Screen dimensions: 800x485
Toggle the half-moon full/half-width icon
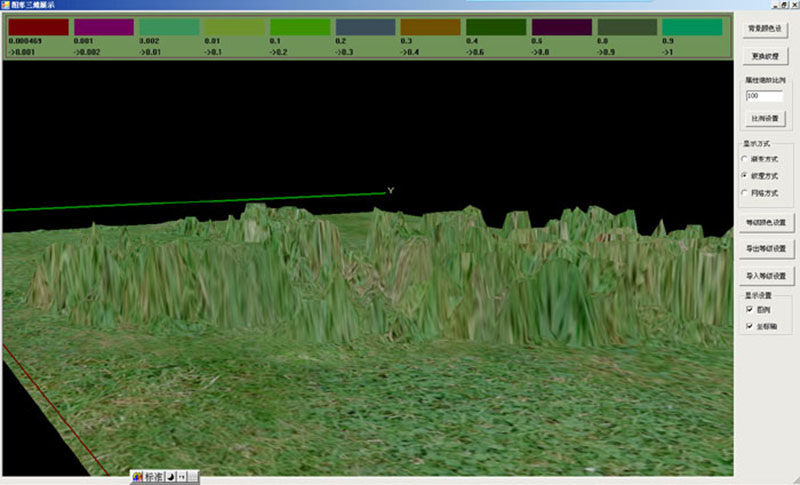point(171,477)
